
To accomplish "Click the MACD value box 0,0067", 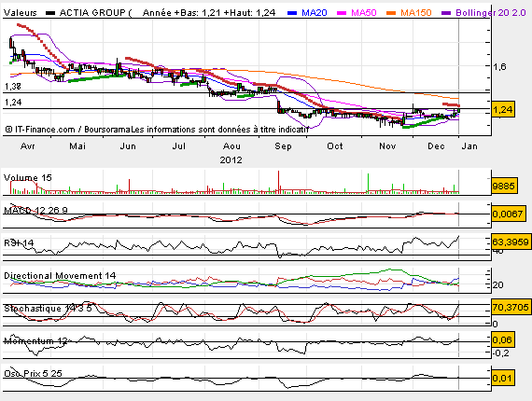I will point(507,214).
